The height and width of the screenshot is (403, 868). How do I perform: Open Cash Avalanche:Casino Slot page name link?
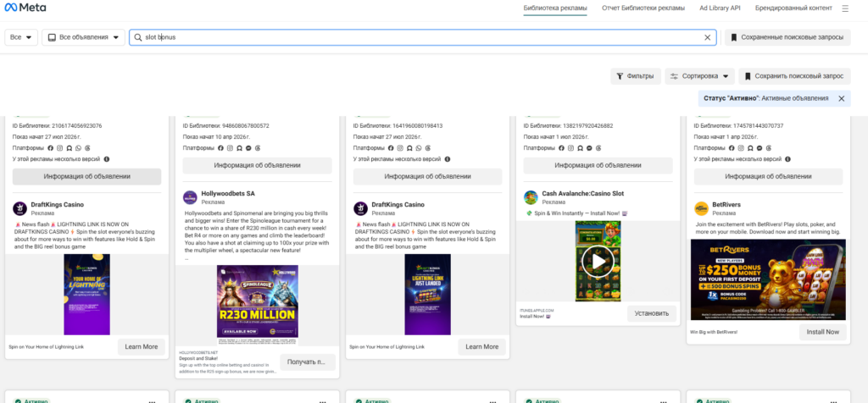583,194
